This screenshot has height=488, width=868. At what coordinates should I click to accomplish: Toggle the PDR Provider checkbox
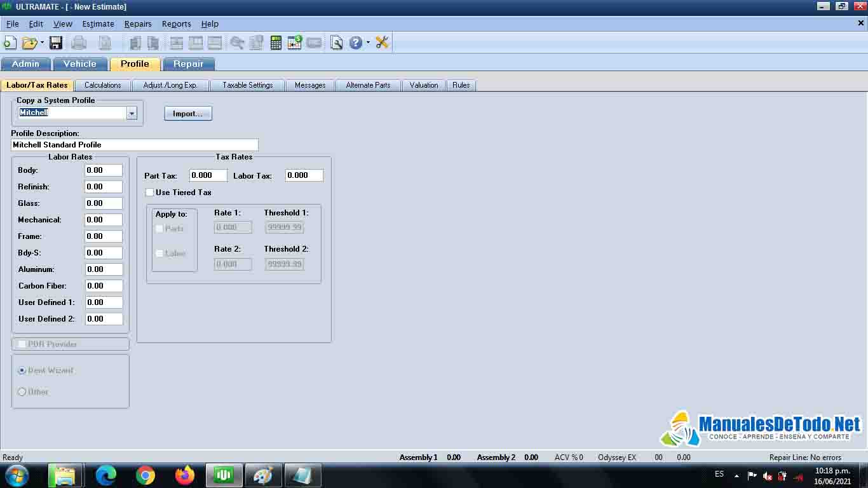point(22,344)
